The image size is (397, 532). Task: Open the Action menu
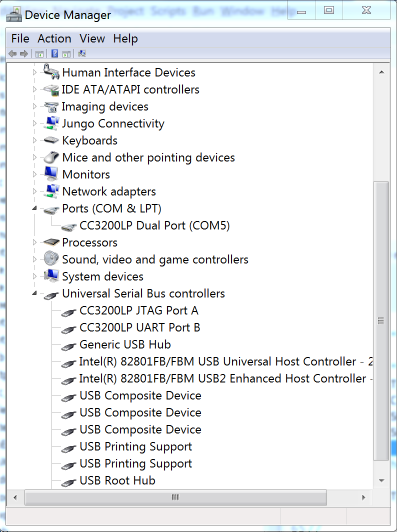coord(54,38)
